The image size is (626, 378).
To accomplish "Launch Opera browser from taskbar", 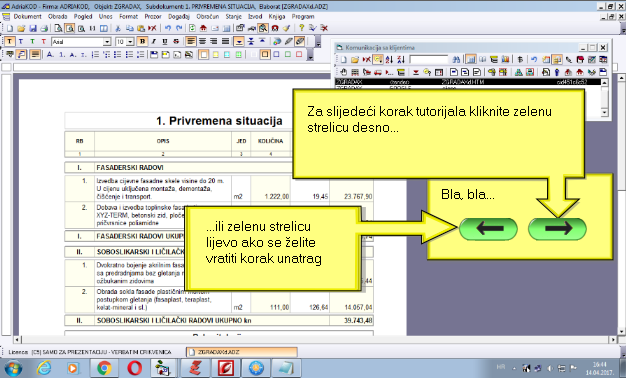I will pos(135,368).
